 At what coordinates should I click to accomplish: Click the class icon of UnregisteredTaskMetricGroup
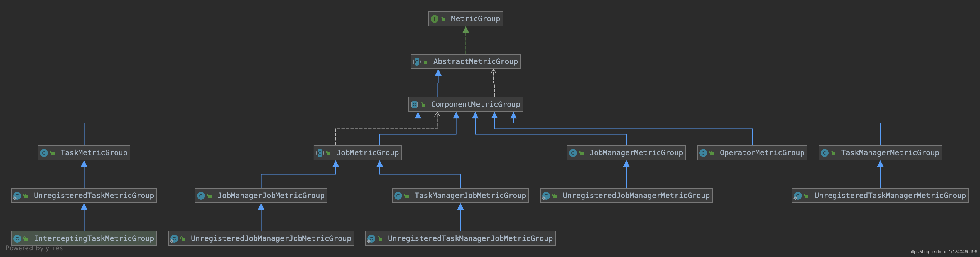(x=17, y=196)
